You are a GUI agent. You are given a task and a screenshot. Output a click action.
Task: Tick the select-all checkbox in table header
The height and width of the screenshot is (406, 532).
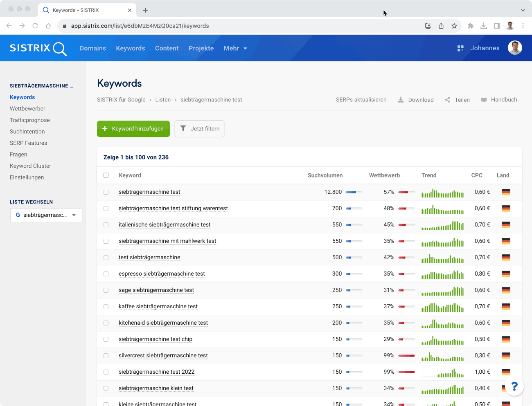click(106, 175)
